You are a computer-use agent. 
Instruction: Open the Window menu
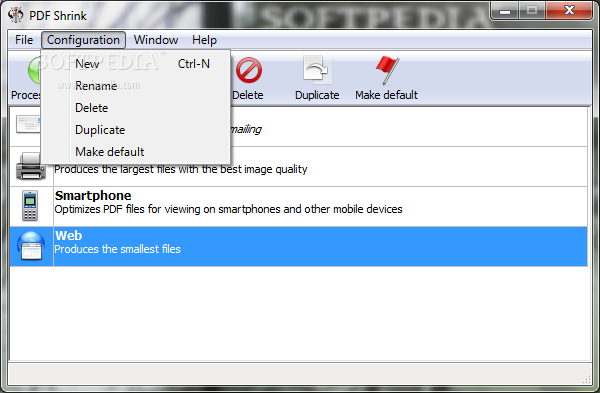pos(156,40)
